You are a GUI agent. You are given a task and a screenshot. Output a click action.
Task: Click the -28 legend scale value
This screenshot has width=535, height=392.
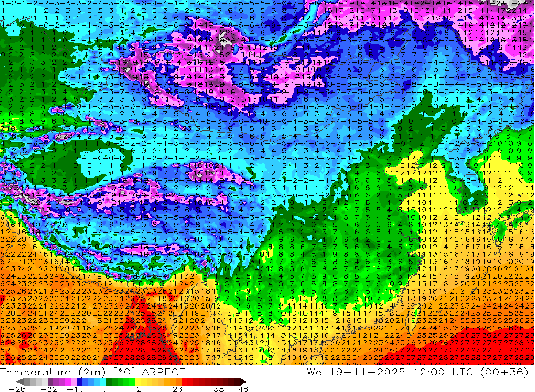(17, 389)
